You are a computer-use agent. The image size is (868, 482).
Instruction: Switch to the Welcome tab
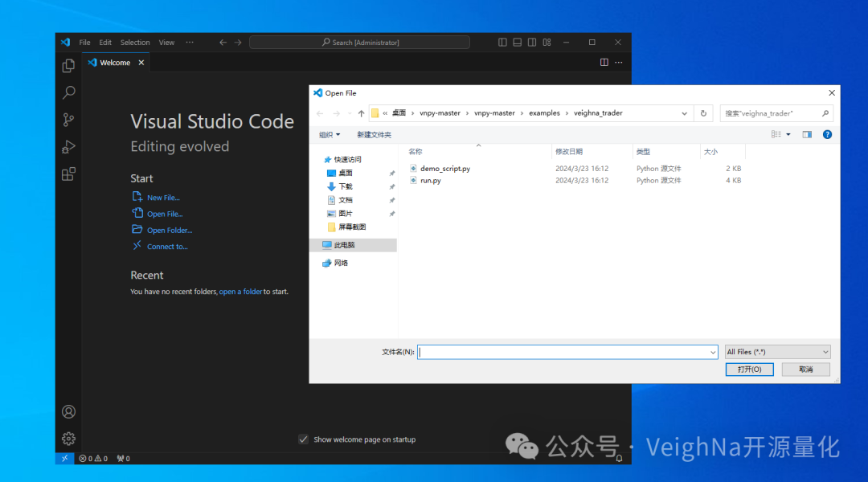pyautogui.click(x=114, y=63)
